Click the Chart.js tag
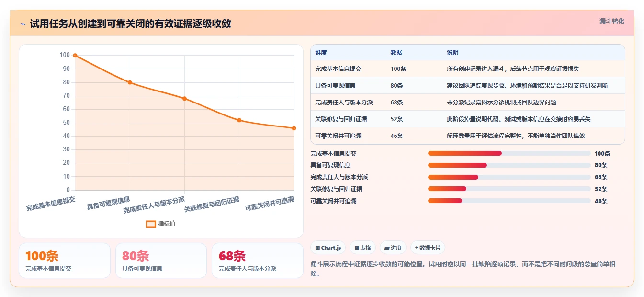 click(328, 248)
